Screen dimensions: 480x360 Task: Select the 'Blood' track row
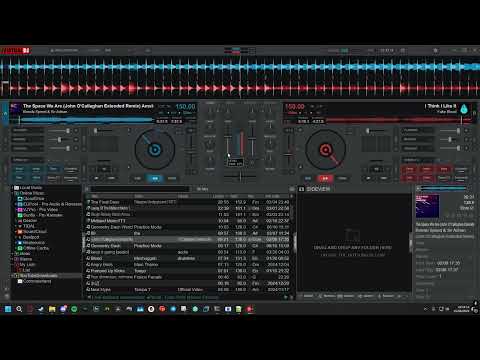coord(188,258)
